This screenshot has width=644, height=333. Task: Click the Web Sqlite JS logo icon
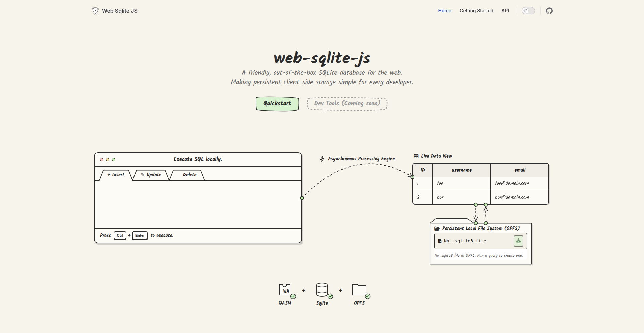pyautogui.click(x=95, y=11)
